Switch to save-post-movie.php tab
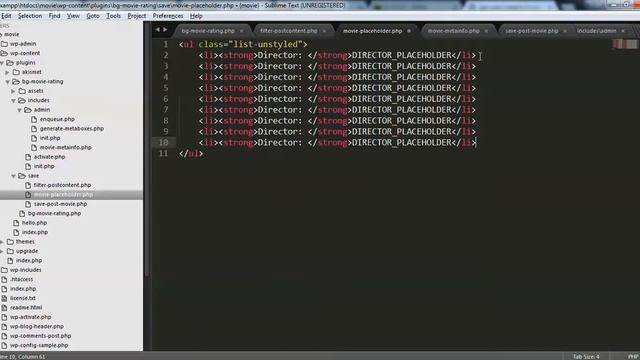640x360 pixels. (x=531, y=31)
